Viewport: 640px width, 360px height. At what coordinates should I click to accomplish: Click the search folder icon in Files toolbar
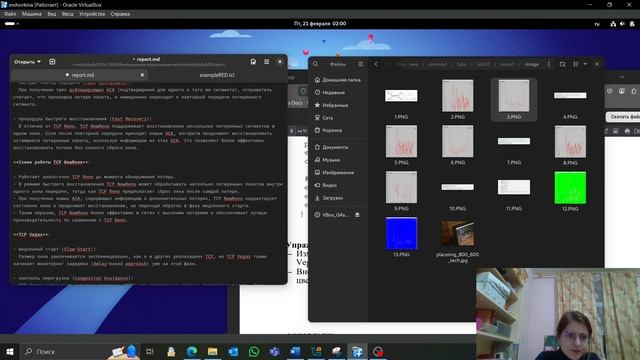pyautogui.click(x=562, y=64)
